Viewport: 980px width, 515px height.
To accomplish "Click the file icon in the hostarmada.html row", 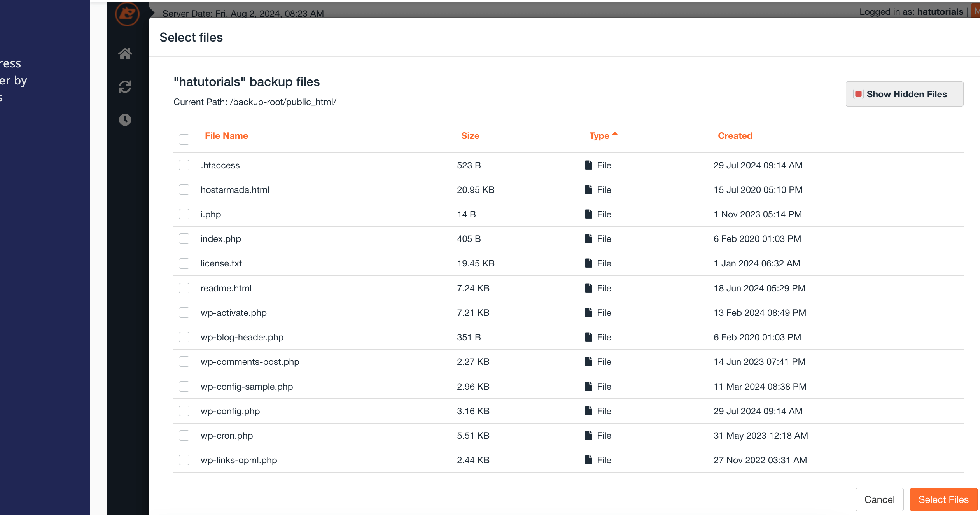I will coord(589,189).
